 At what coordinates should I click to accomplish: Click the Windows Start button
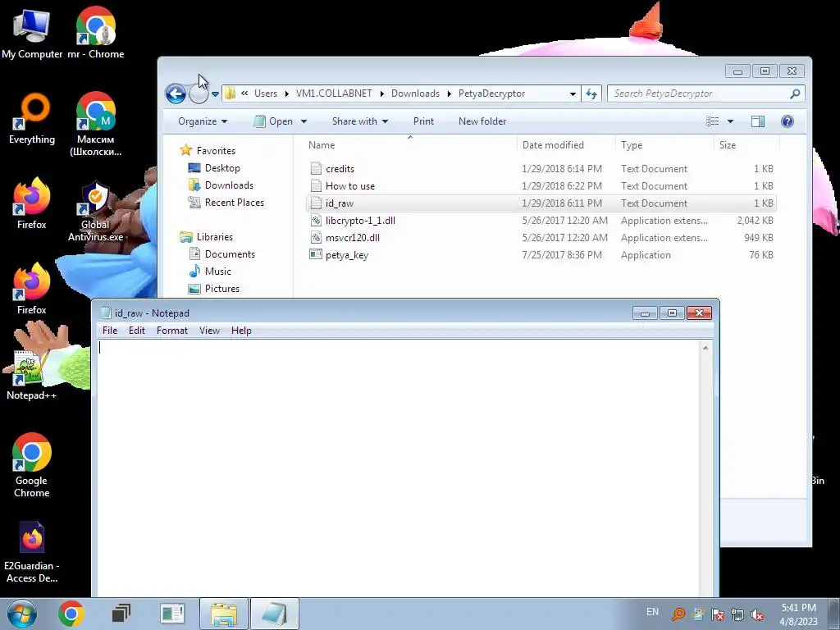tap(21, 614)
